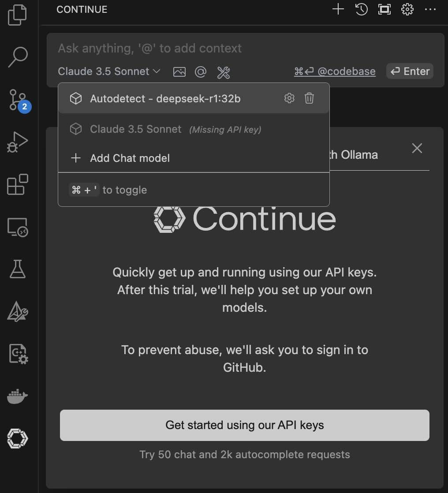The width and height of the screenshot is (448, 493).
Task: Open Continue in full screen
Action: point(384,9)
